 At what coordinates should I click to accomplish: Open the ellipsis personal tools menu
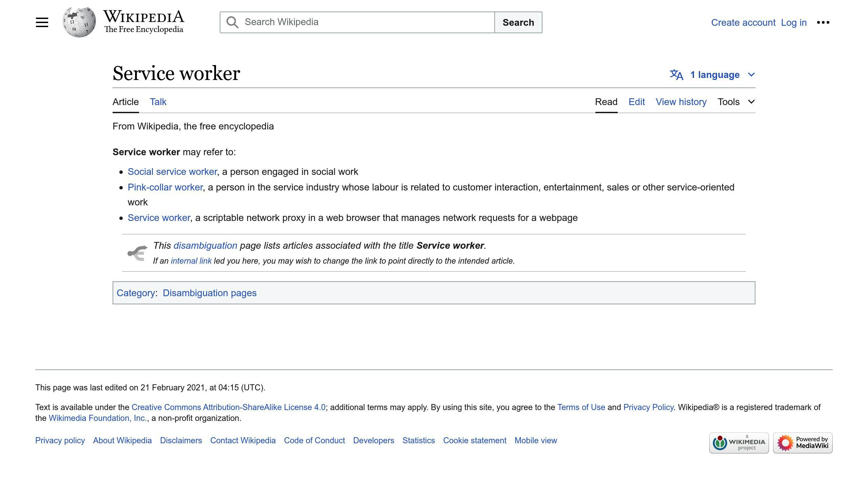823,22
